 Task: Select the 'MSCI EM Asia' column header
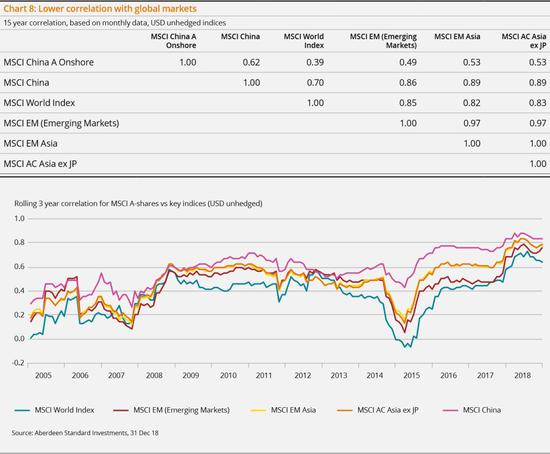[457, 36]
